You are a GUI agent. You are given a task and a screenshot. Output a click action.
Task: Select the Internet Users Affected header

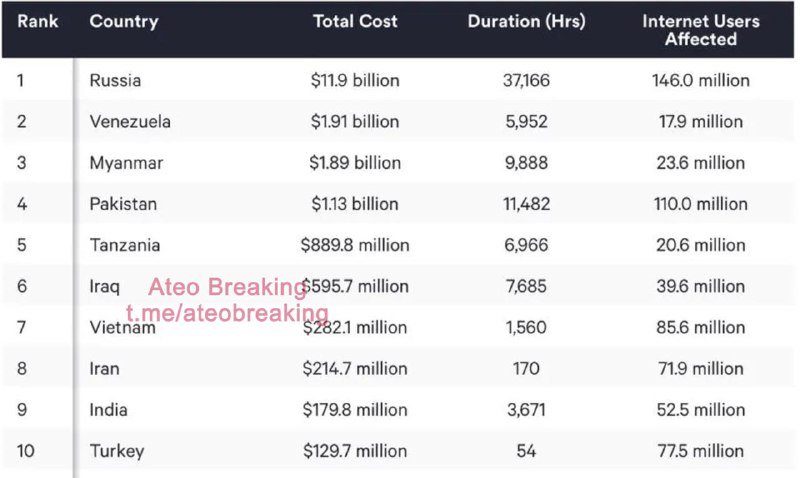pyautogui.click(x=700, y=30)
